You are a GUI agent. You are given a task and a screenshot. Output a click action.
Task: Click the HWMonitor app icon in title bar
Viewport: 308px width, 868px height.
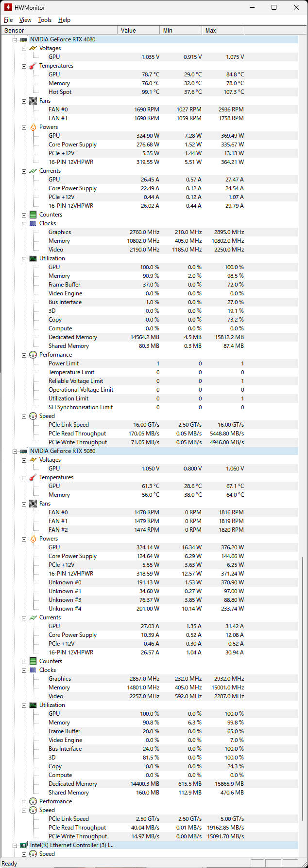(8, 7)
